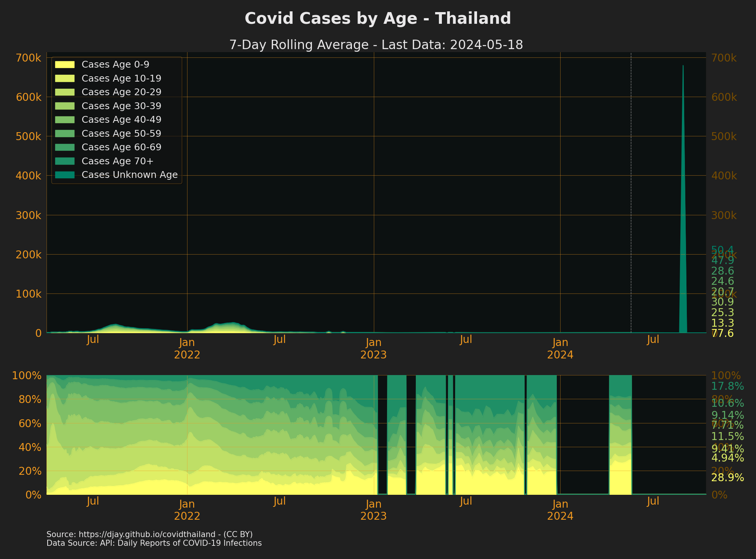Click the 700k label on the left axis

point(29,58)
